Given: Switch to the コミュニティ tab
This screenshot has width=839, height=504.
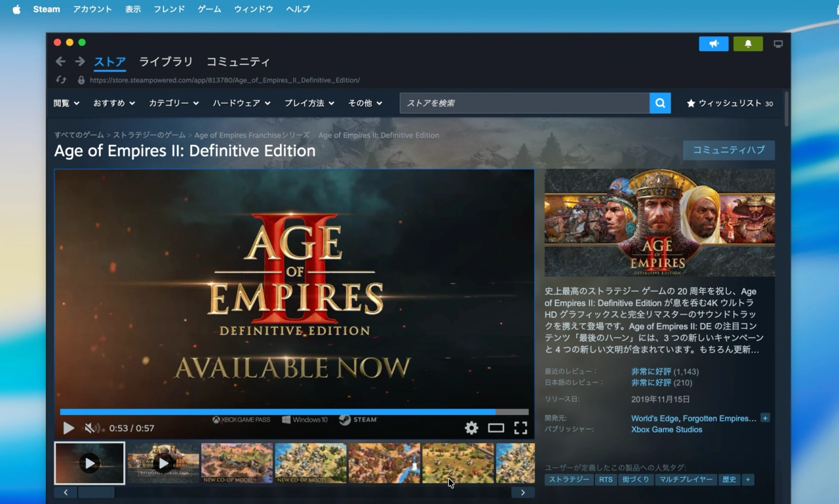Looking at the screenshot, I should pos(238,62).
